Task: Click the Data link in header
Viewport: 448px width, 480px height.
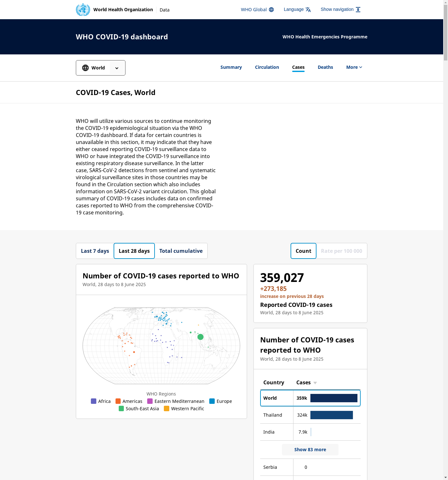Action: tap(164, 10)
